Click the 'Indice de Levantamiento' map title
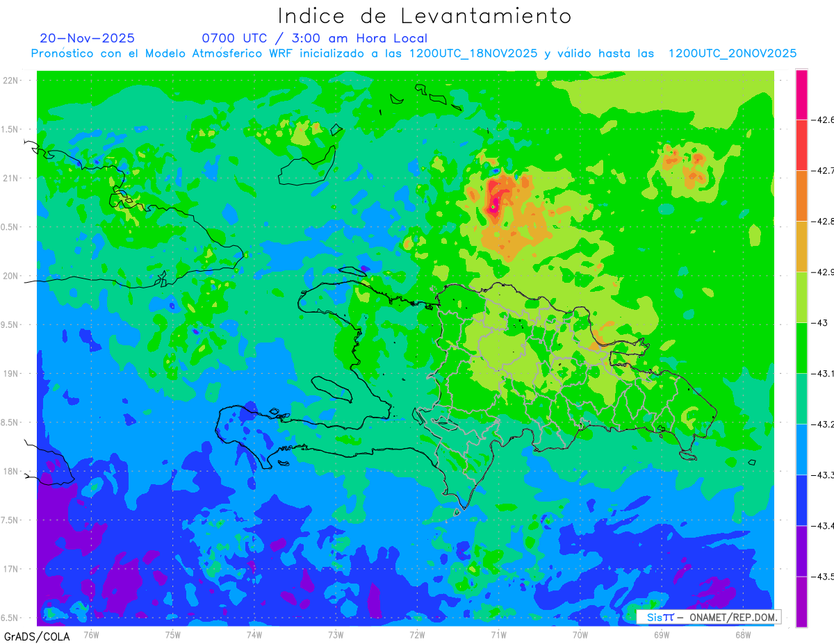The image size is (834, 644). coord(425,15)
